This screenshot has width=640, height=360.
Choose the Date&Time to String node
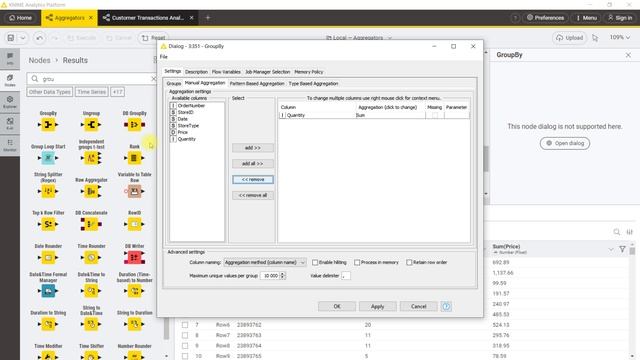click(x=91, y=291)
